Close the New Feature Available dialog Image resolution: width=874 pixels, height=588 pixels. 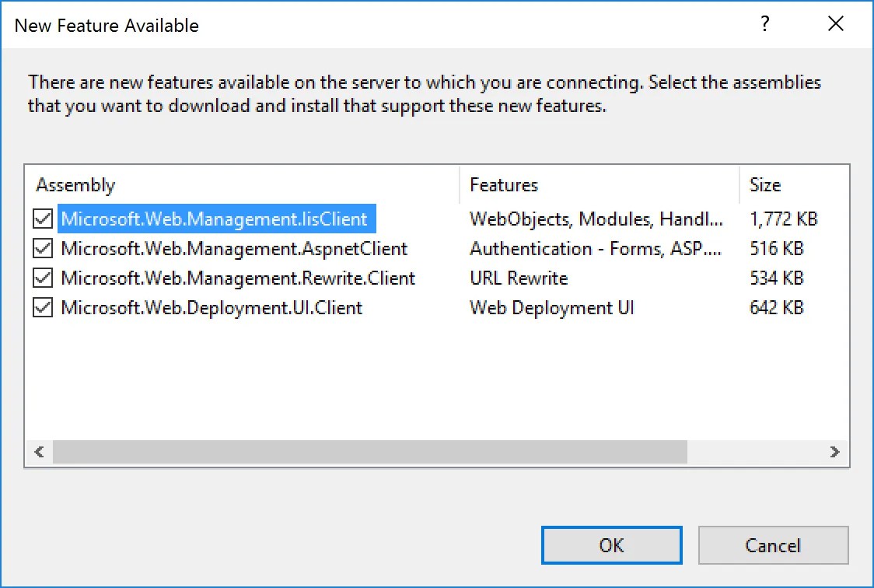836,24
